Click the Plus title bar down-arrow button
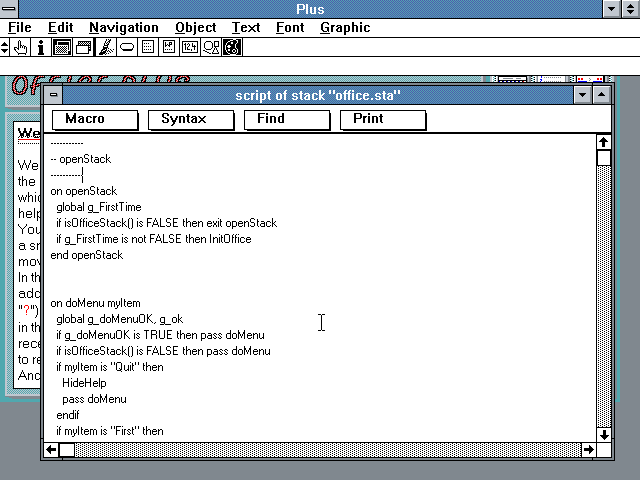The image size is (640, 480). [x=611, y=9]
